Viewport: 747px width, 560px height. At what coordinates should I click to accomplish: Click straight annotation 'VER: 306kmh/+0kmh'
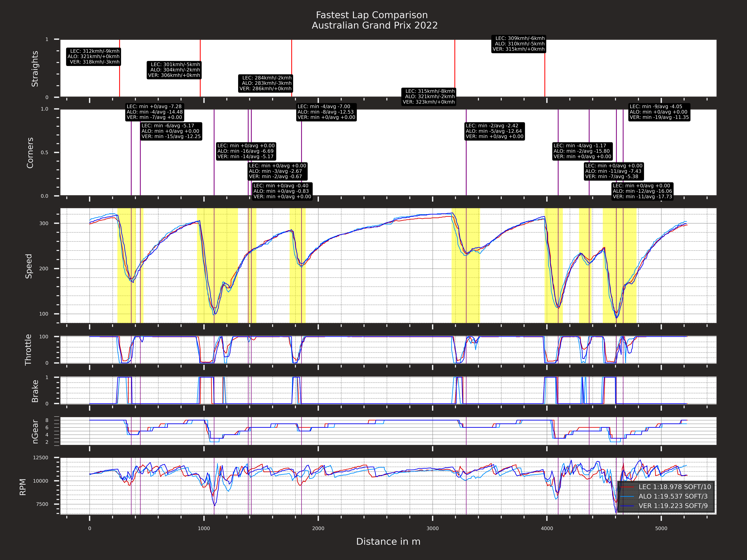click(174, 75)
